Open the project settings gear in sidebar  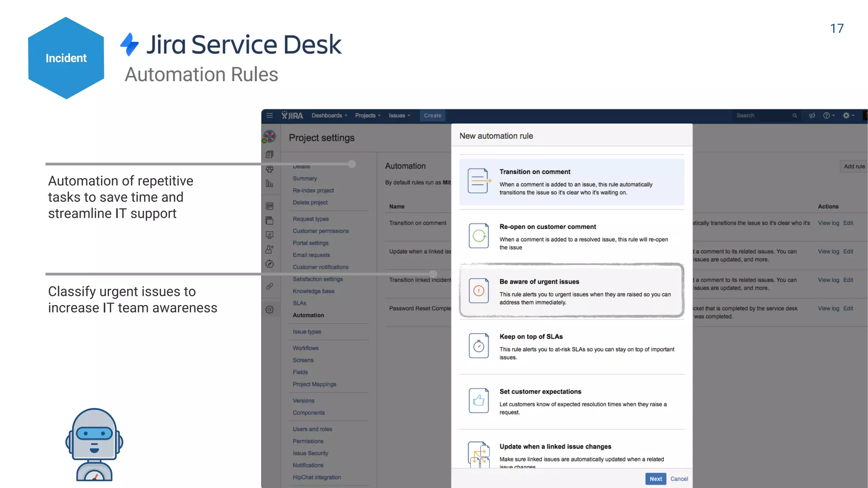270,310
